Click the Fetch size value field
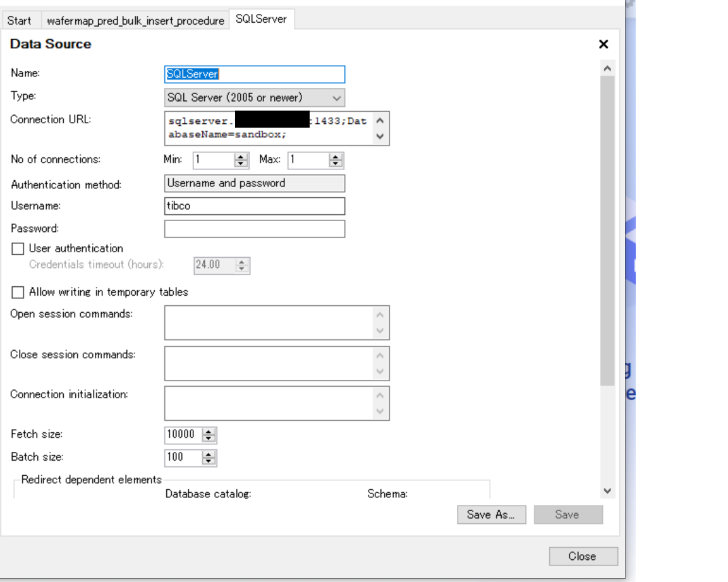This screenshot has width=728, height=582. pos(183,435)
